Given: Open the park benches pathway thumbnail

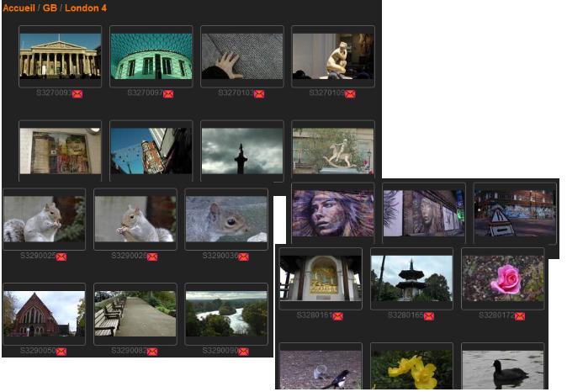Looking at the screenshot, I should [x=135, y=314].
